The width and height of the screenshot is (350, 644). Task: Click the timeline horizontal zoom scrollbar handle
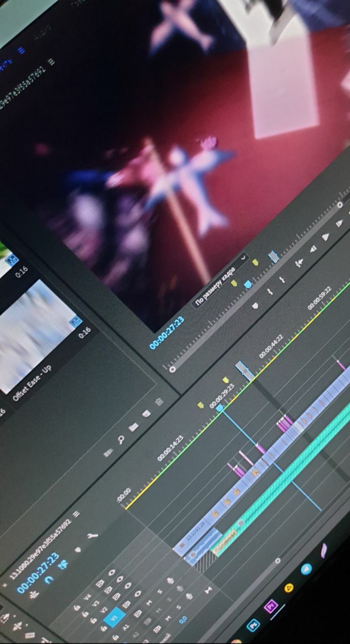coord(278,560)
